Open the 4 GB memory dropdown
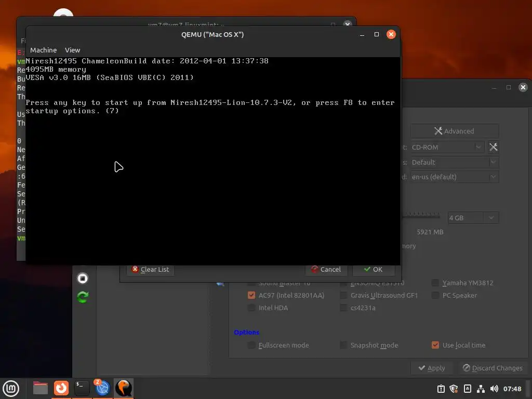532x399 pixels. [473, 218]
